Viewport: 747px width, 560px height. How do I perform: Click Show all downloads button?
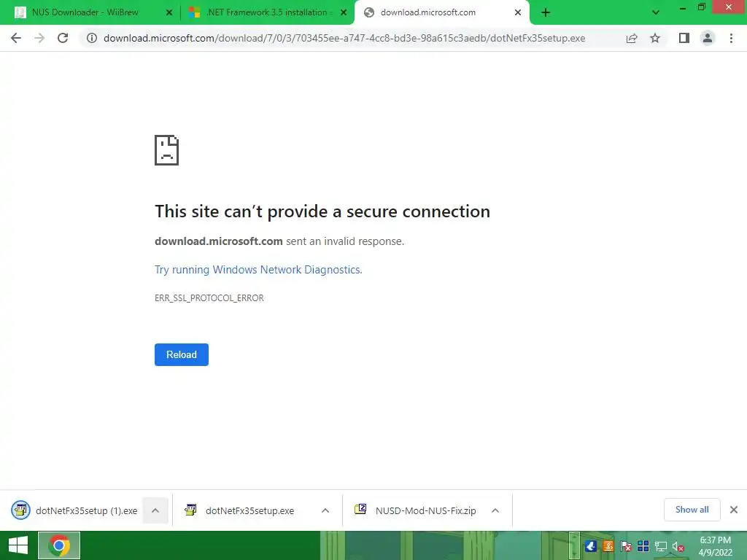(x=692, y=510)
